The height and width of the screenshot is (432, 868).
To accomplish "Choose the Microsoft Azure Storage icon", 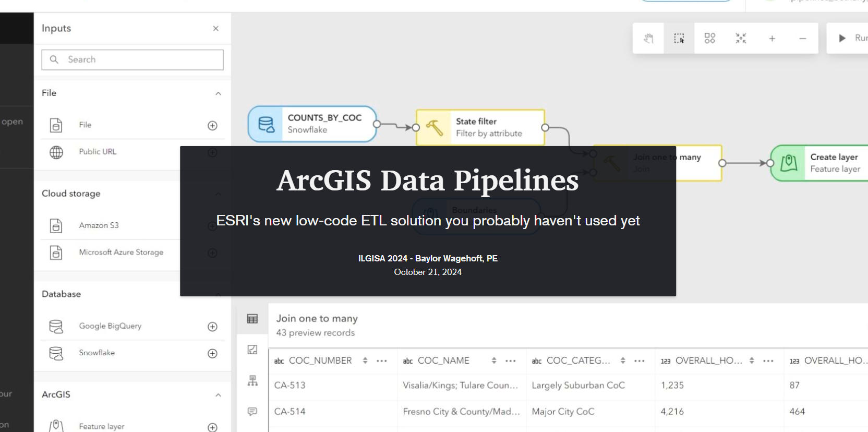I will (56, 253).
